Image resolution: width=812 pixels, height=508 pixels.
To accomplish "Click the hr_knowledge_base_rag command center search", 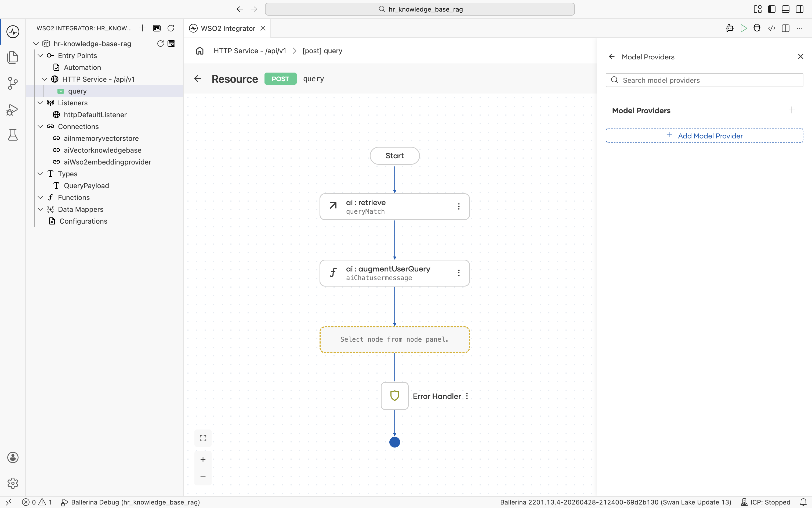I will pyautogui.click(x=420, y=9).
